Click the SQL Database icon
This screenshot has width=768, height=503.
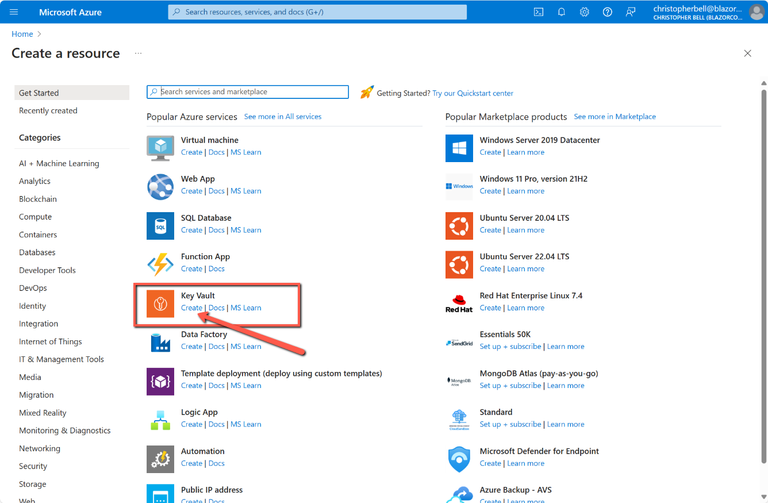(x=161, y=225)
